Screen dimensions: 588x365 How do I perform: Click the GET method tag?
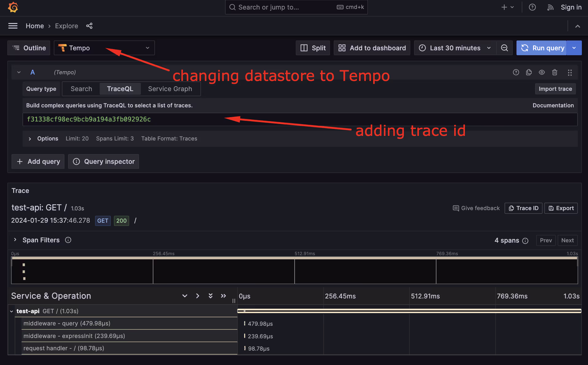(x=103, y=221)
